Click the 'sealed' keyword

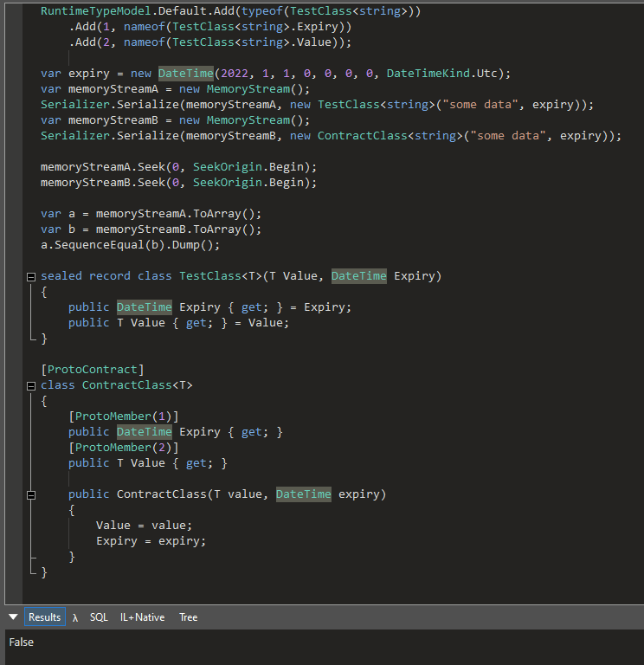[x=61, y=276]
